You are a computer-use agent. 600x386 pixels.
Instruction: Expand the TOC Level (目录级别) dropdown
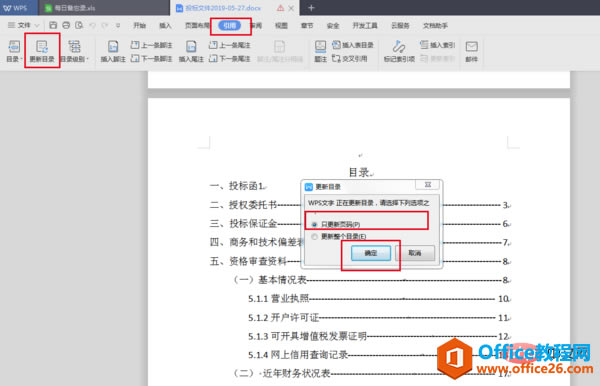(75, 51)
